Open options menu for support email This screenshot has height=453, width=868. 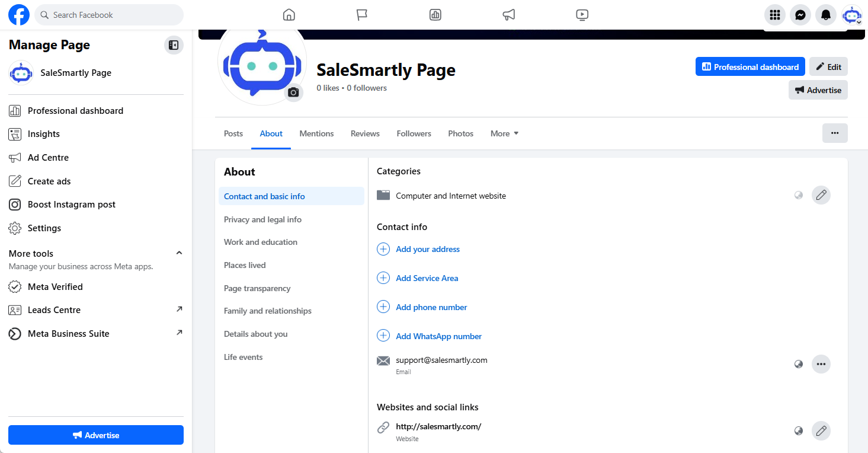tap(821, 364)
